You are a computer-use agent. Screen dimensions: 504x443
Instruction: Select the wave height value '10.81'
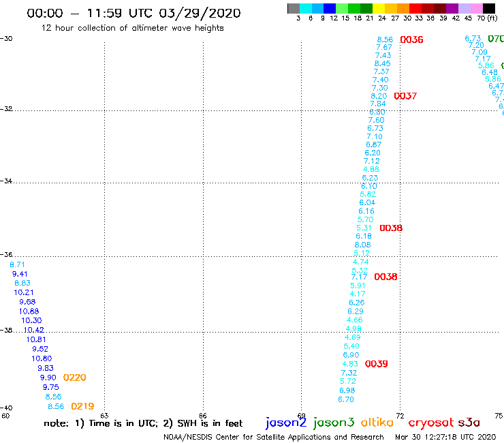[36, 339]
